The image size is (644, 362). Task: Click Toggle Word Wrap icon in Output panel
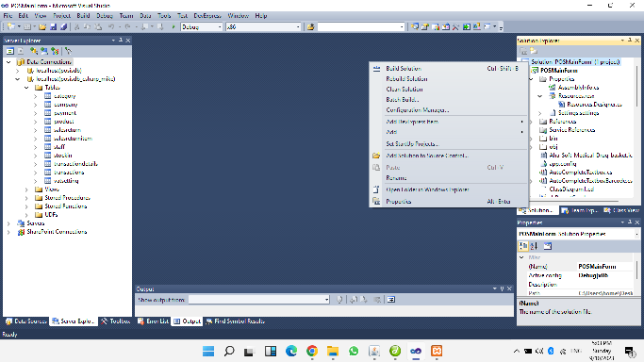click(391, 300)
